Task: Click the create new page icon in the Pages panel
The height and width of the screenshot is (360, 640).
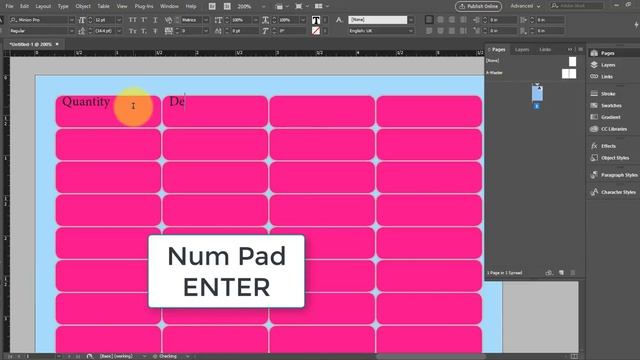Action: (x=561, y=272)
